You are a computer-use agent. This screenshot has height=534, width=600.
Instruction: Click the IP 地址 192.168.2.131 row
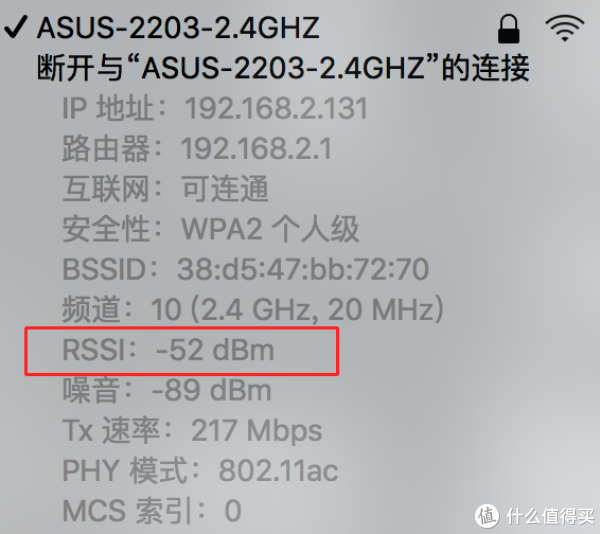[215, 108]
